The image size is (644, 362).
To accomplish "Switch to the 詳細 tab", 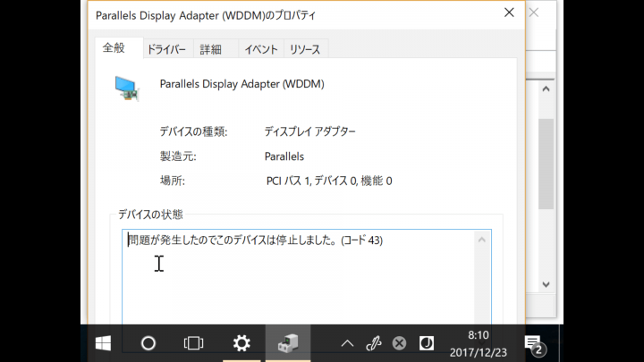I will (211, 50).
